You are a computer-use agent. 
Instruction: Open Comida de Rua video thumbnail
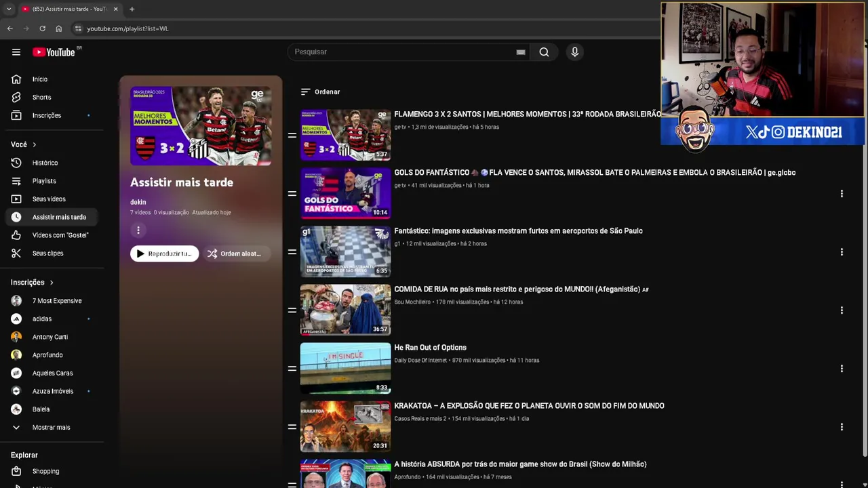[x=346, y=310]
